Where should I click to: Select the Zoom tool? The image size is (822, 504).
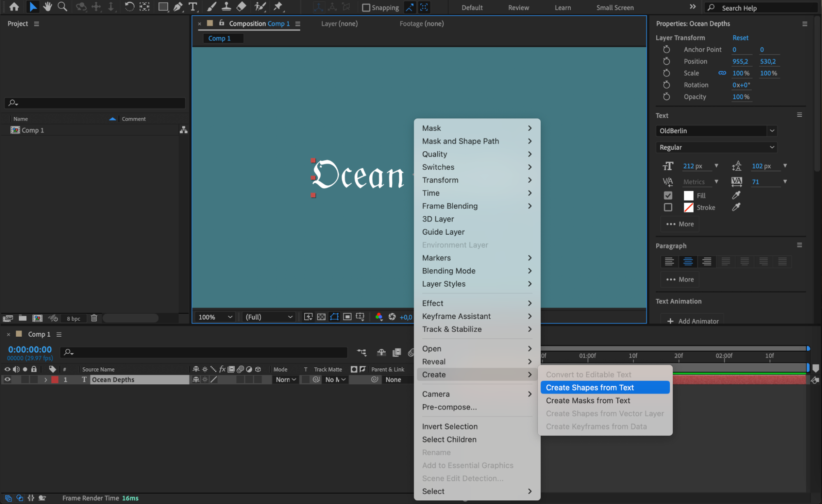pos(63,7)
